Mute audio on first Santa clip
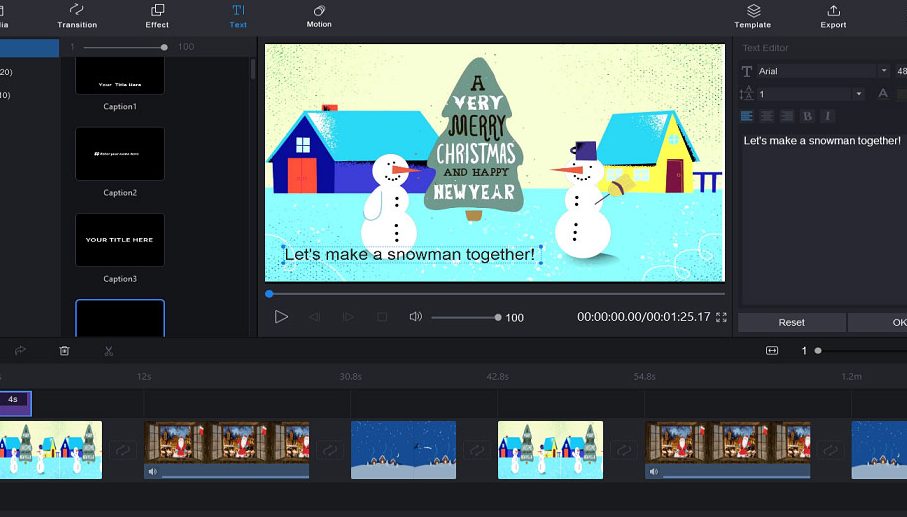This screenshot has width=907, height=517. pyautogui.click(x=153, y=472)
